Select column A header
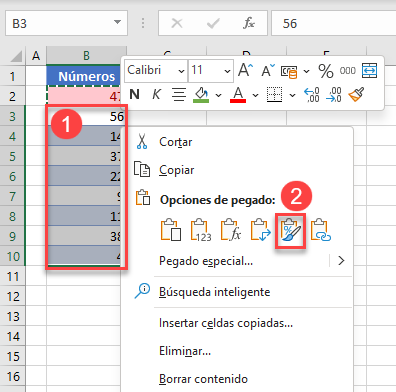The image size is (396, 392). click(x=36, y=55)
